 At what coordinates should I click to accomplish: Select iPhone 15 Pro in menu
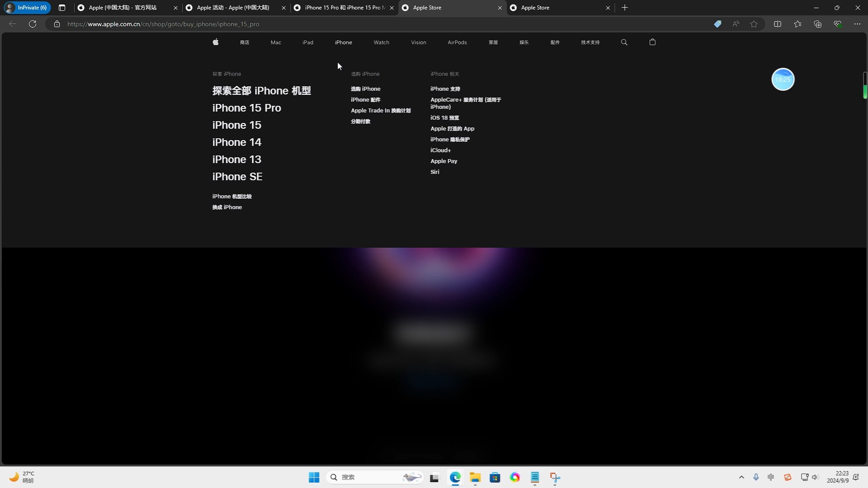(x=247, y=108)
